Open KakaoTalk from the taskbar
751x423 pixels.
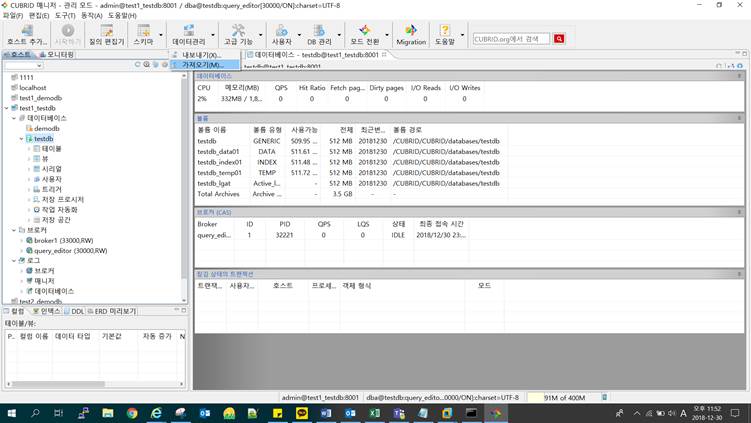302,413
